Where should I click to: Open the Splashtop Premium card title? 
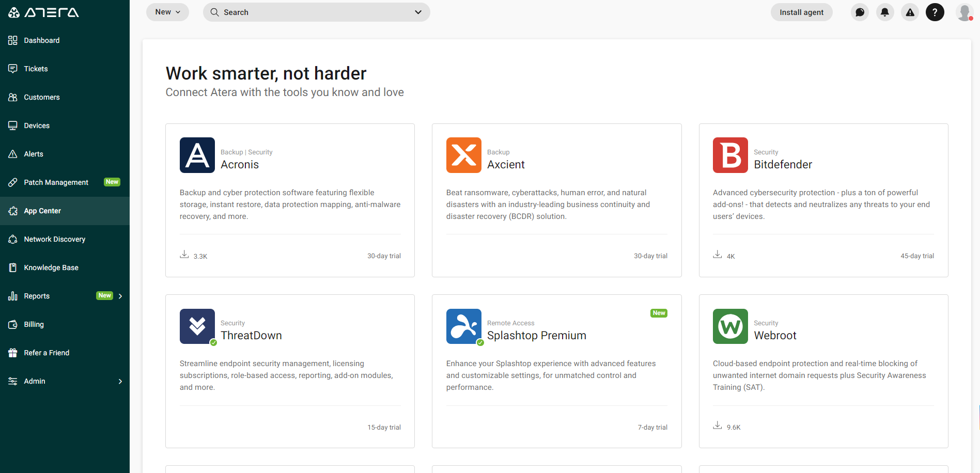click(x=537, y=336)
